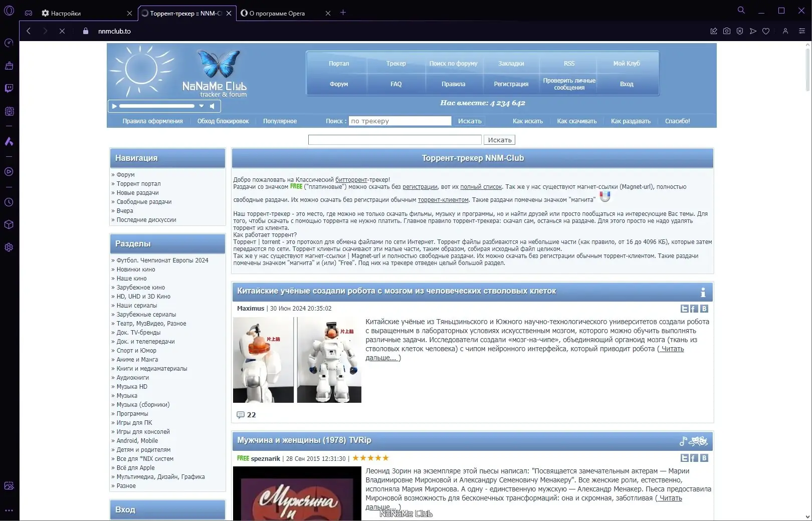
Task: Mute the site radio speaker icon
Action: coord(212,106)
